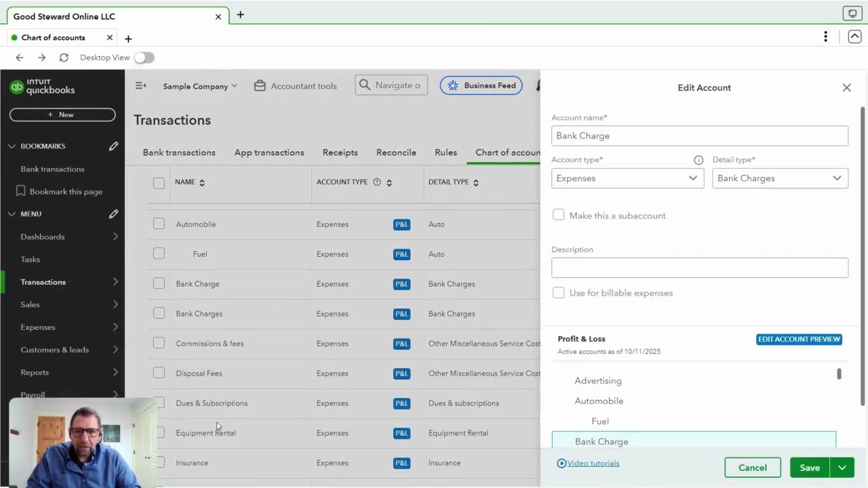Click the browser forward arrow
The height and width of the screenshot is (488, 868).
(x=42, y=58)
